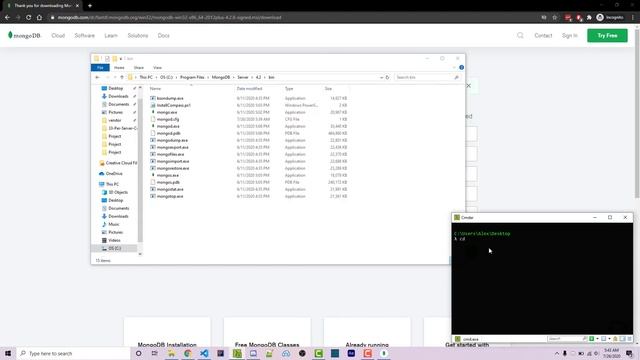Open the View ribbon tab in File Explorer
The width and height of the screenshot is (640, 360).
point(157,68)
